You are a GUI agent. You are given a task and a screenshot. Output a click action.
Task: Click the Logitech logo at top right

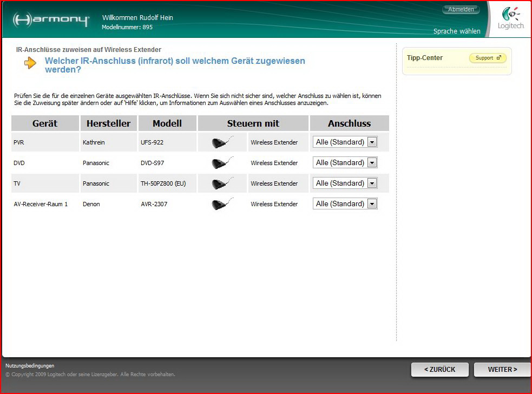click(x=511, y=19)
